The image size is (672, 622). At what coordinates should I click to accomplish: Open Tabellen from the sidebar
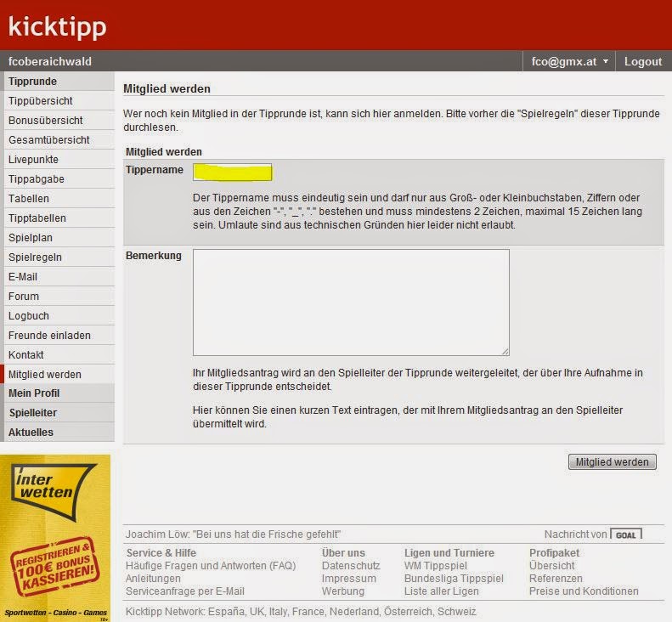click(x=59, y=199)
